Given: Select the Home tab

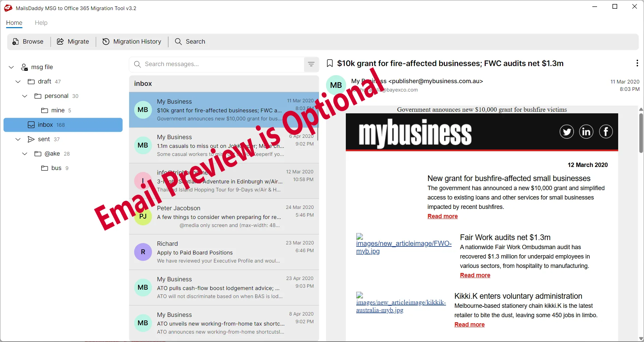Looking at the screenshot, I should point(14,23).
